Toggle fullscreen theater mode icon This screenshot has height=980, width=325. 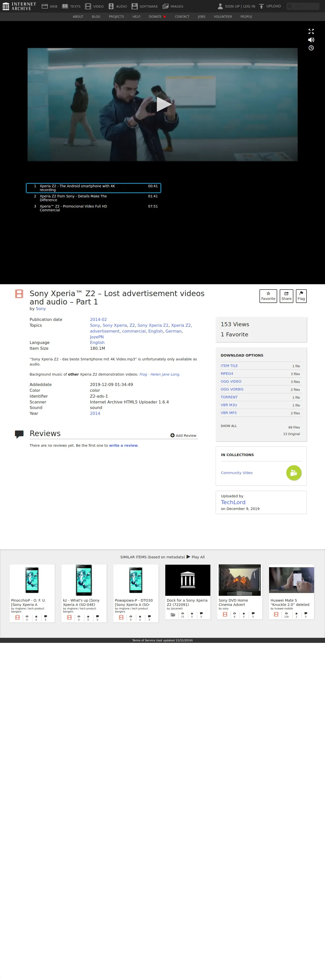pos(311,31)
